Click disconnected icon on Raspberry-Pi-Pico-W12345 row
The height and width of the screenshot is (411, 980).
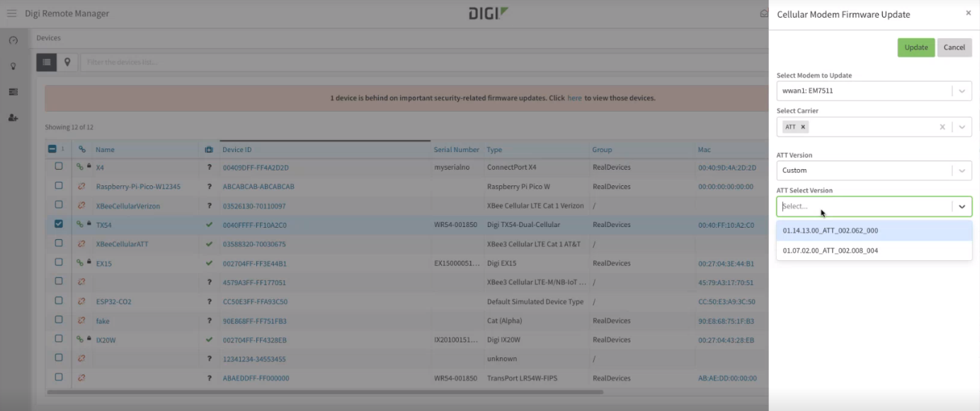81,186
